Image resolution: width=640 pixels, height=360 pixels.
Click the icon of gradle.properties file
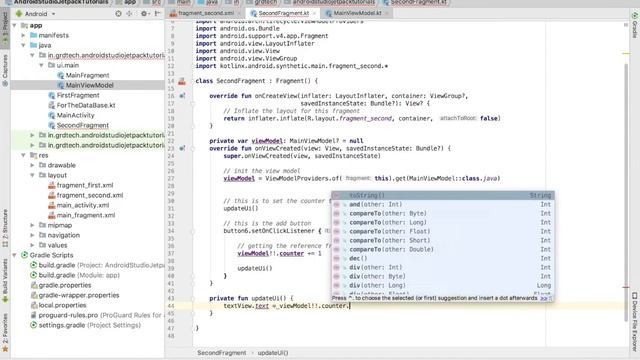coord(34,285)
